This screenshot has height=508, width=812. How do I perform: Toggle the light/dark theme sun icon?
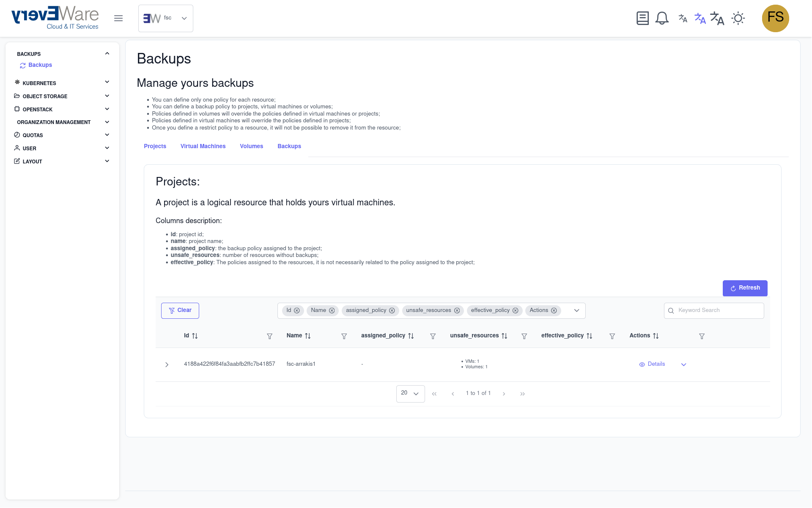[x=738, y=18]
